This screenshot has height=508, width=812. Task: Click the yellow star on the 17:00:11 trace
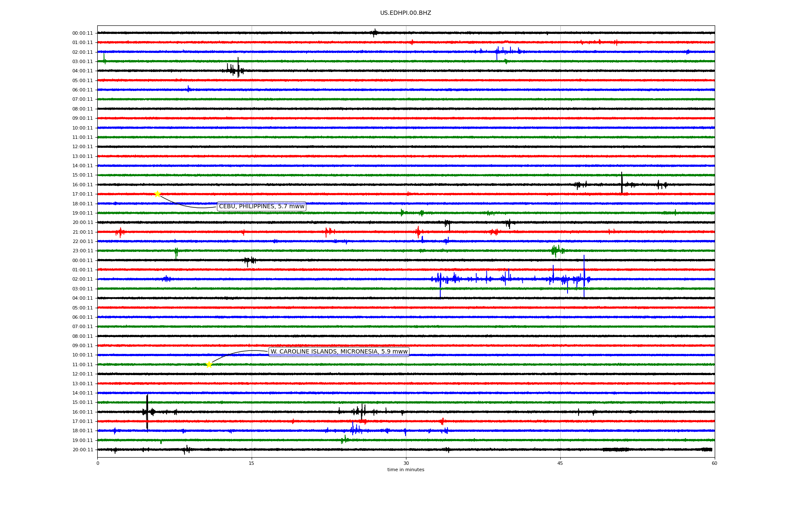point(157,194)
